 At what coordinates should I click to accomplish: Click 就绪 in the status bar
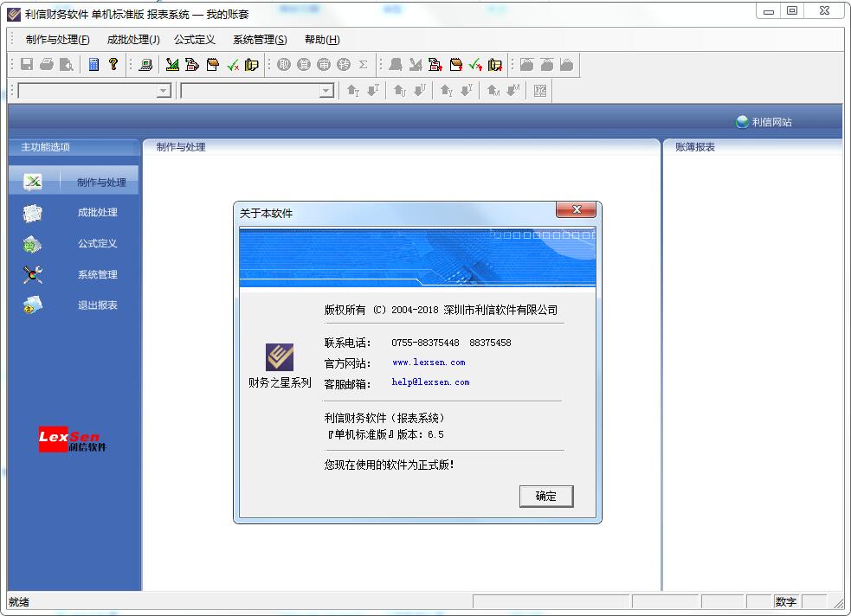(19, 602)
